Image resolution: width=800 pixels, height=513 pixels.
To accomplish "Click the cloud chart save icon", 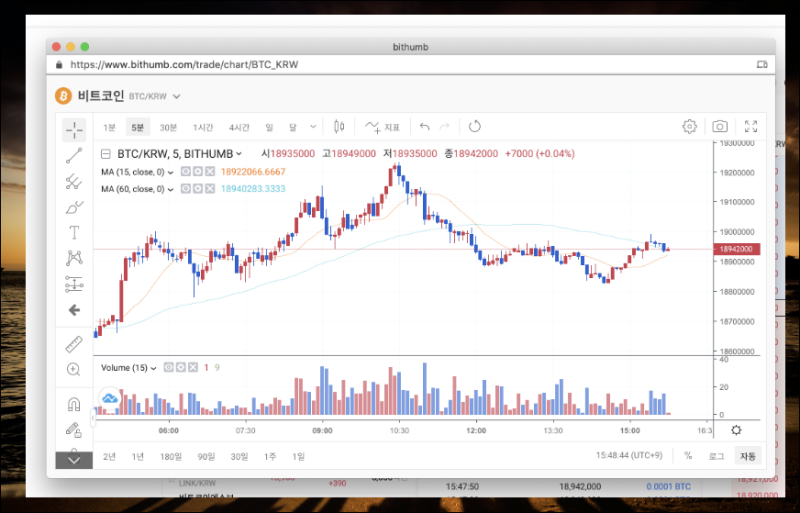I will [x=109, y=398].
